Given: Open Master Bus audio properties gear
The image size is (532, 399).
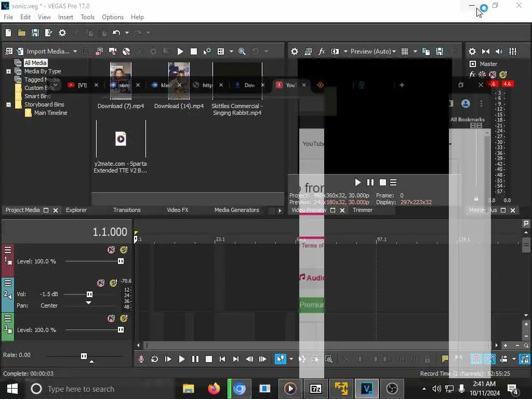Looking at the screenshot, I should click(472, 51).
